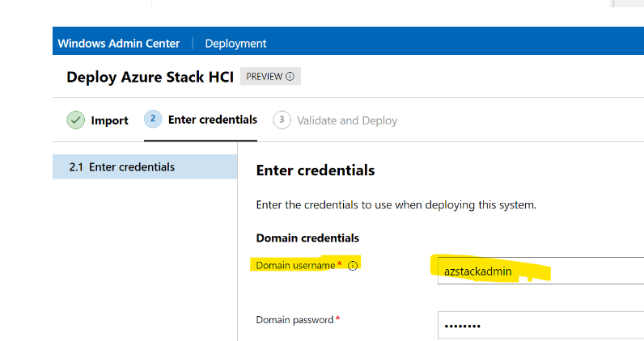Viewport: 644px width, 341px height.
Task: Select the Enter credentials step tab
Action: 201,120
